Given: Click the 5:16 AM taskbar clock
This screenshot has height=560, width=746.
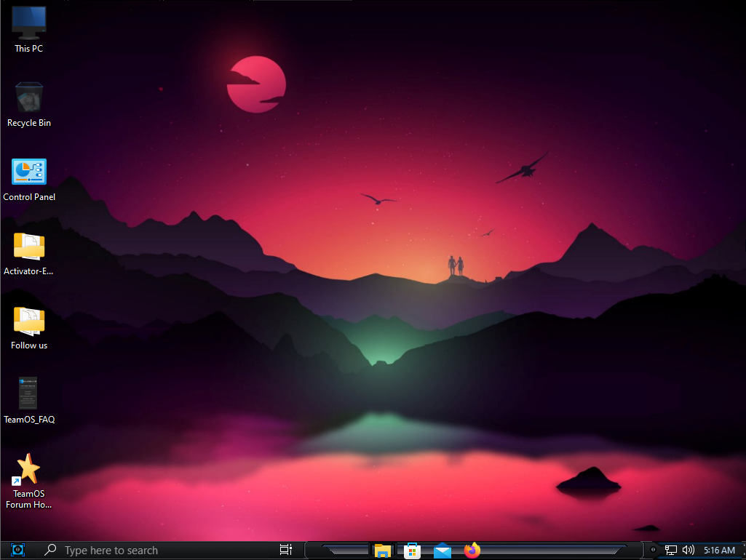Looking at the screenshot, I should pyautogui.click(x=719, y=550).
